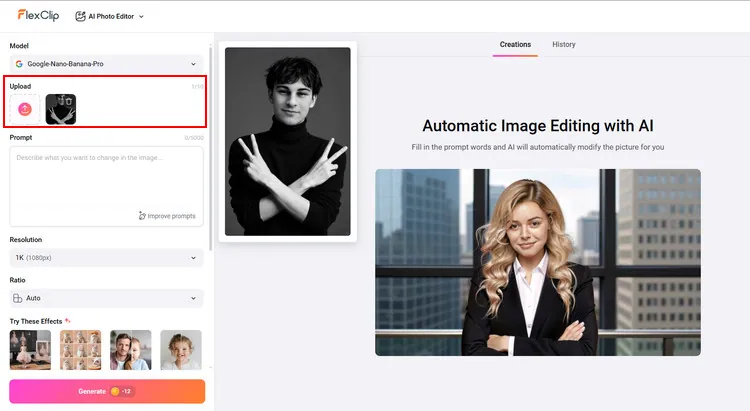Select the third effect showing a couple
Image resolution: width=750 pixels, height=411 pixels.
(130, 350)
